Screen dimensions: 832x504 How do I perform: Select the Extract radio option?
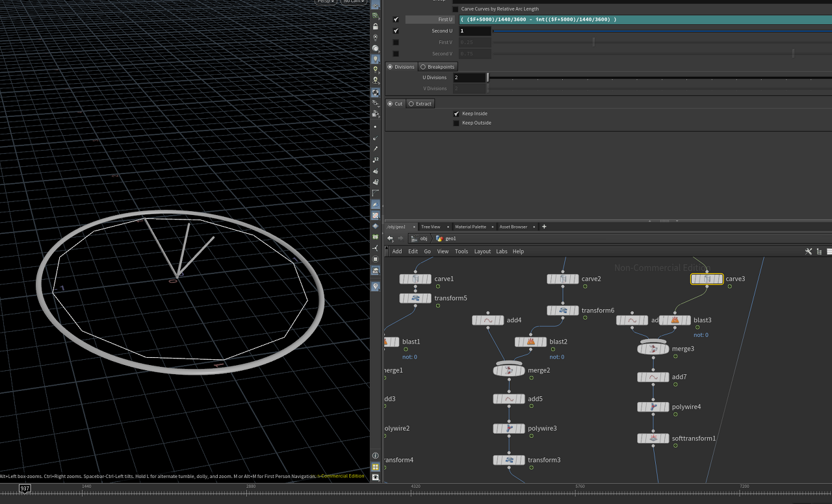point(420,104)
